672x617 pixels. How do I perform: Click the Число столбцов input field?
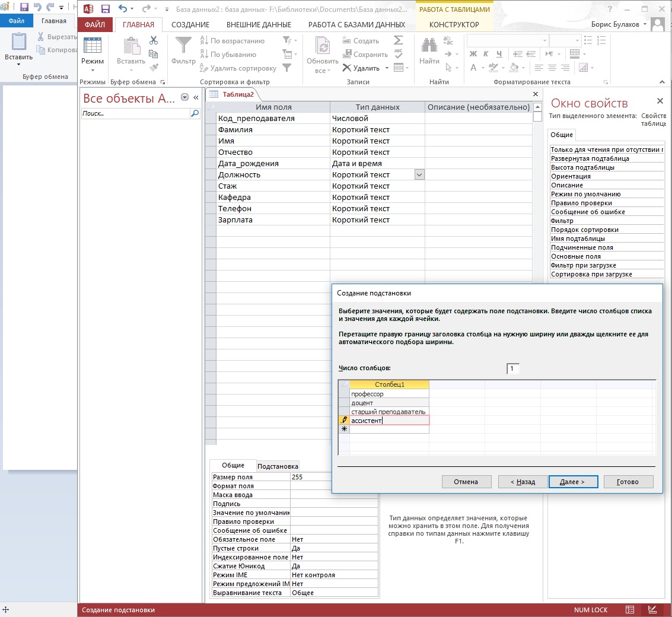point(513,369)
